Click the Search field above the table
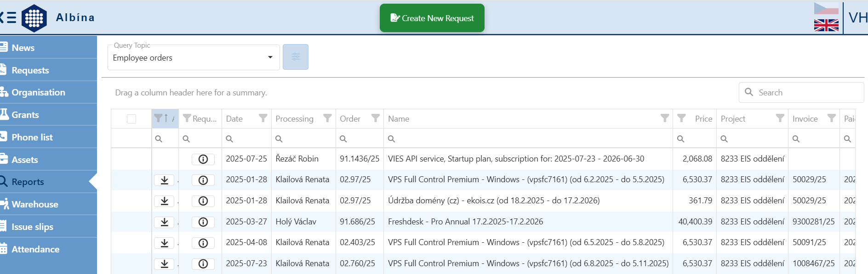 click(801, 92)
